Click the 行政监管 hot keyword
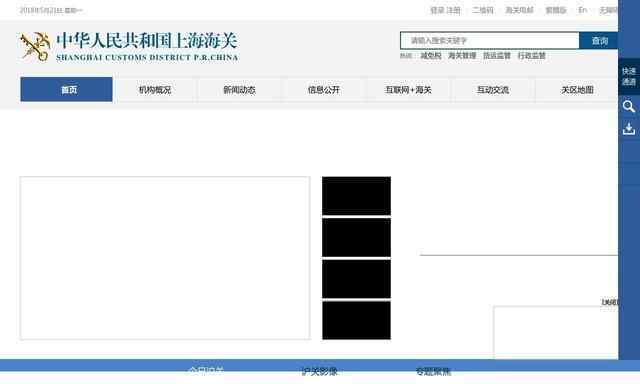The image size is (640, 384). coord(531,55)
